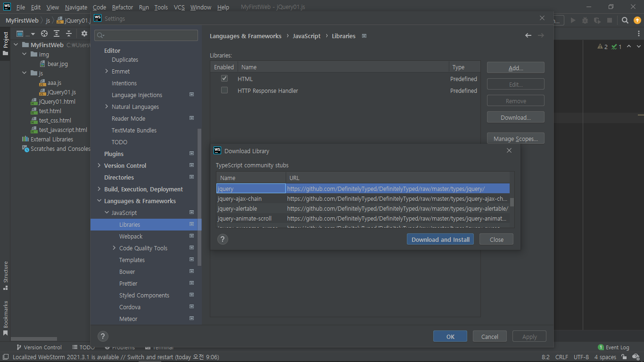Open Project panel gear options
This screenshot has height=362, width=644.
84,33
